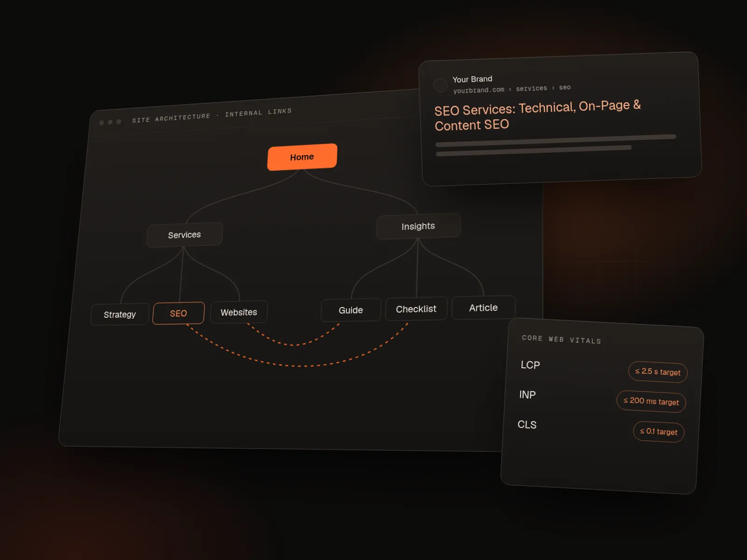Image resolution: width=747 pixels, height=560 pixels.
Task: Click the Core Web Vitals heading
Action: click(x=562, y=339)
